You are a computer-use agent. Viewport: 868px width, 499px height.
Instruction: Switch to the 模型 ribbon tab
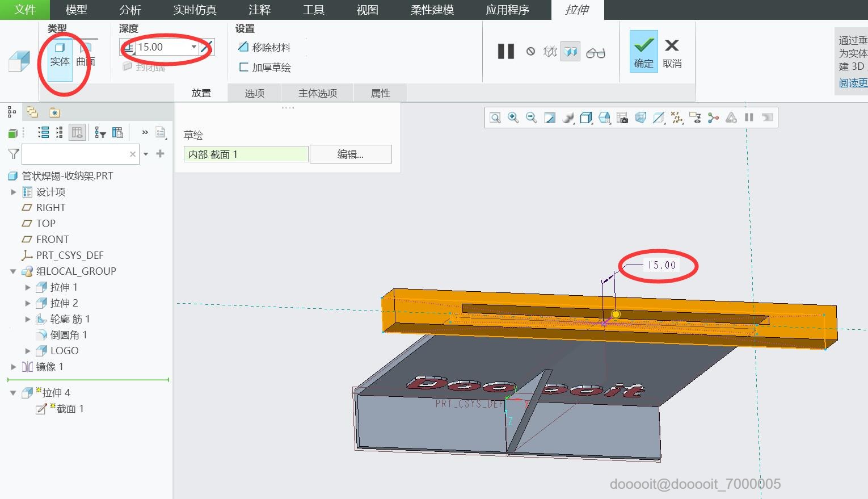coord(77,10)
